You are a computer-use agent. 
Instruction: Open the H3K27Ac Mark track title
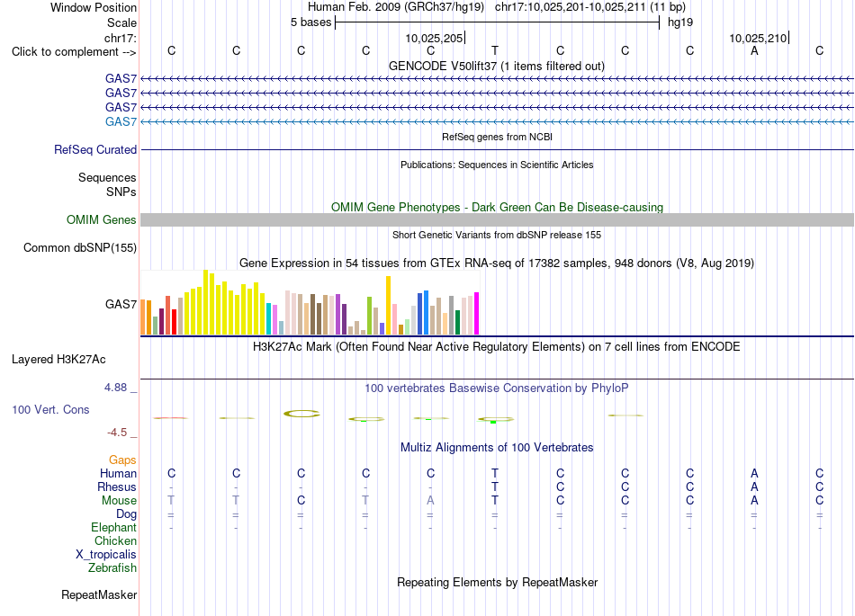click(x=497, y=347)
